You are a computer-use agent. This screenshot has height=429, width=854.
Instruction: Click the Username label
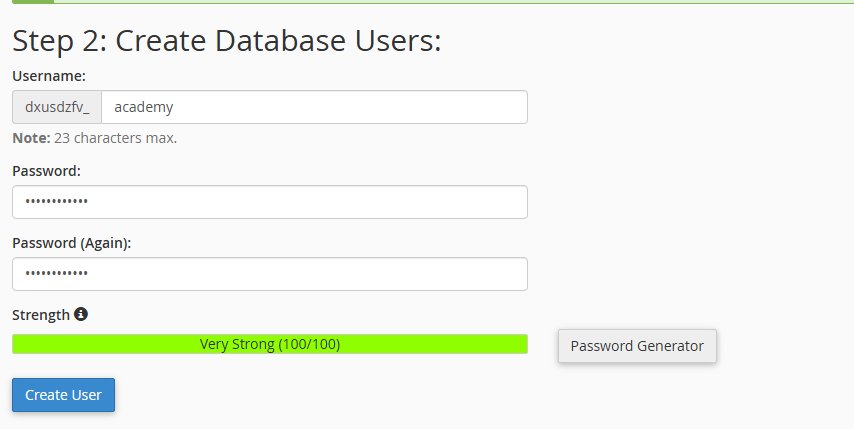pyautogui.click(x=48, y=75)
